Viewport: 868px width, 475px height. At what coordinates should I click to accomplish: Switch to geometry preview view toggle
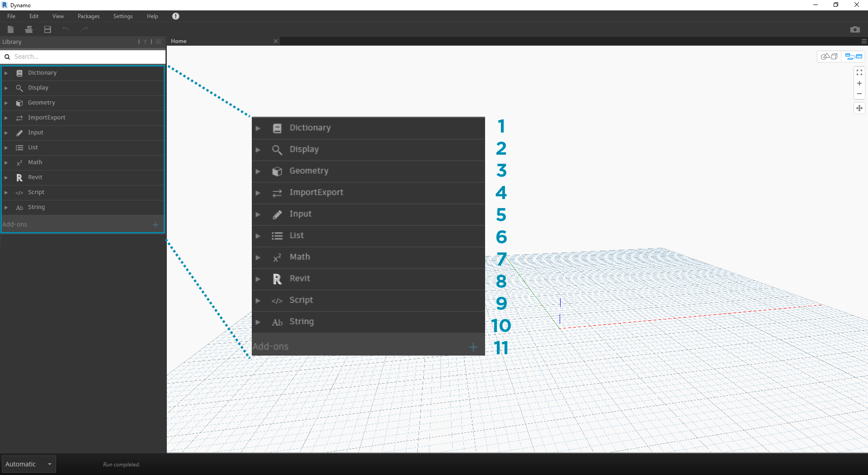pos(830,56)
